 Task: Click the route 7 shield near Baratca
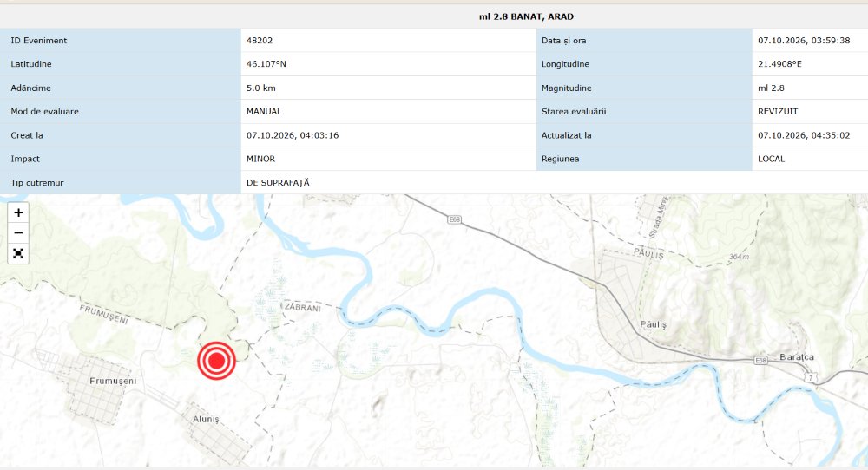pyautogui.click(x=811, y=378)
